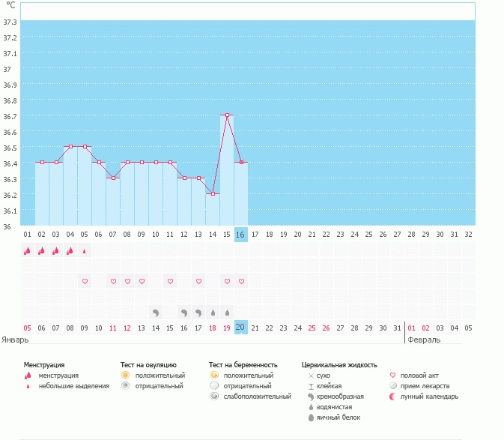504x440 pixels.
Task: Click the medication intake legend icon
Action: click(394, 385)
